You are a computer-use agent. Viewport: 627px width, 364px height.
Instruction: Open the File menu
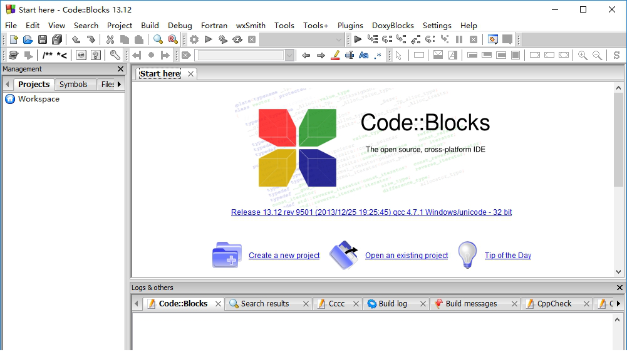click(11, 25)
